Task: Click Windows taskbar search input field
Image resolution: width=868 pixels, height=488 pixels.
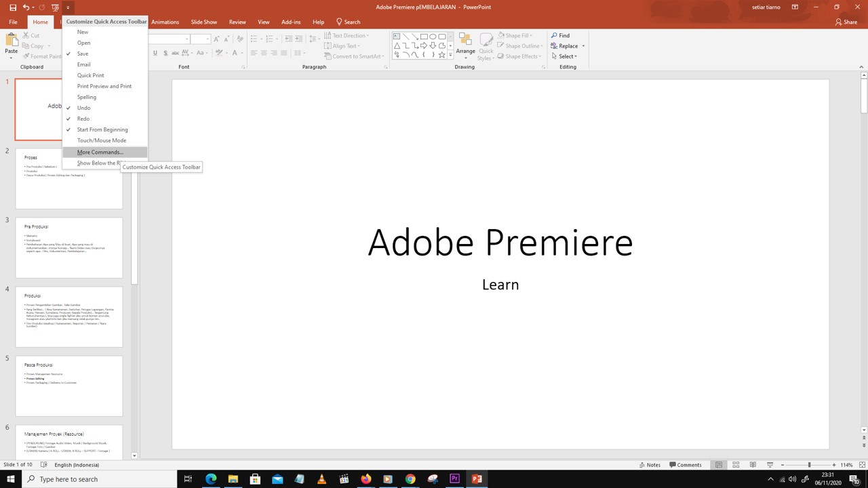Action: click(99, 479)
